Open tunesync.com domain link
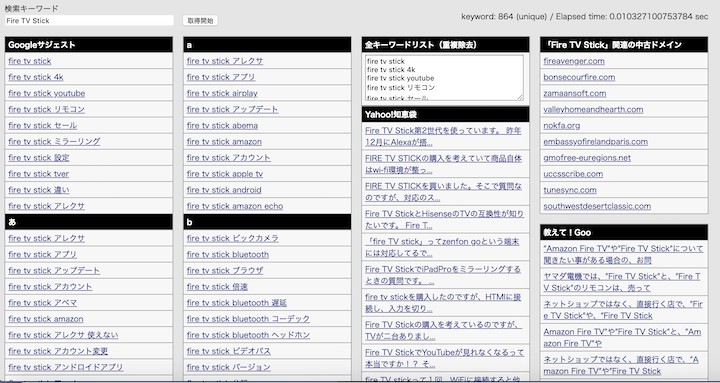Screen dimensions: 720x383 coord(570,190)
